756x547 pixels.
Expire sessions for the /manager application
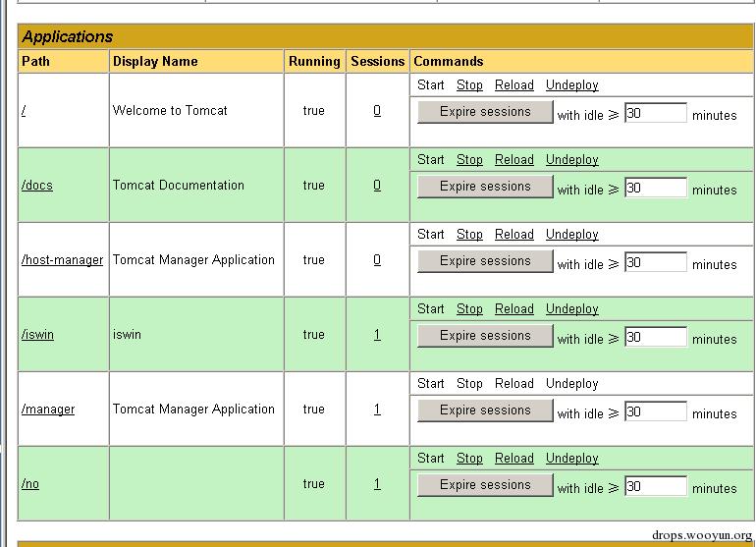click(485, 410)
